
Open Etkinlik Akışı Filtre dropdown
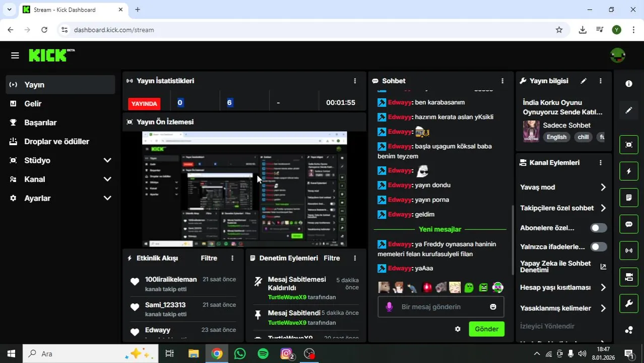[209, 258]
